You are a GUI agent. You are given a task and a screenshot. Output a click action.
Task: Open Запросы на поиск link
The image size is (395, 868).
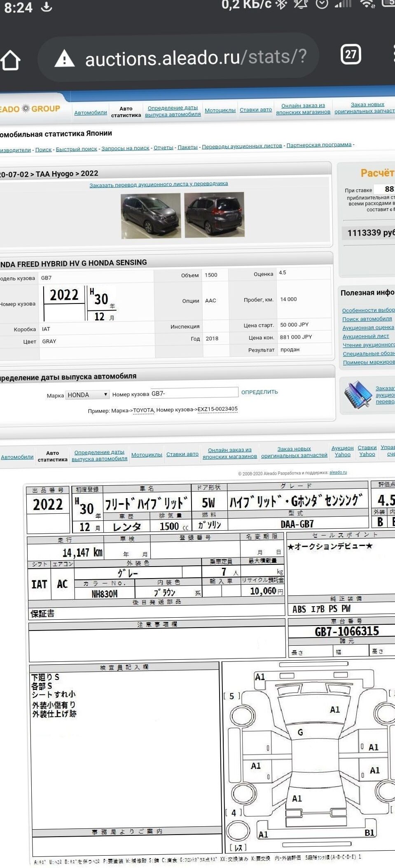(125, 148)
